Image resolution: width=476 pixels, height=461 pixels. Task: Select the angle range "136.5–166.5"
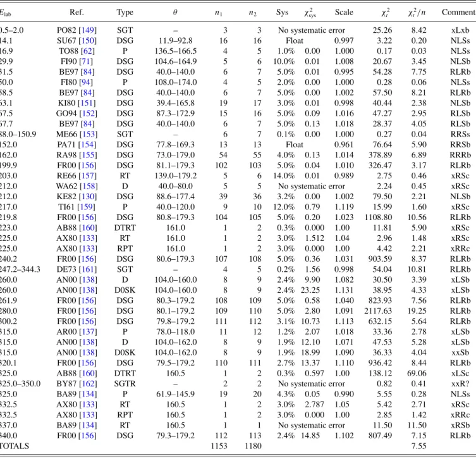176,51
